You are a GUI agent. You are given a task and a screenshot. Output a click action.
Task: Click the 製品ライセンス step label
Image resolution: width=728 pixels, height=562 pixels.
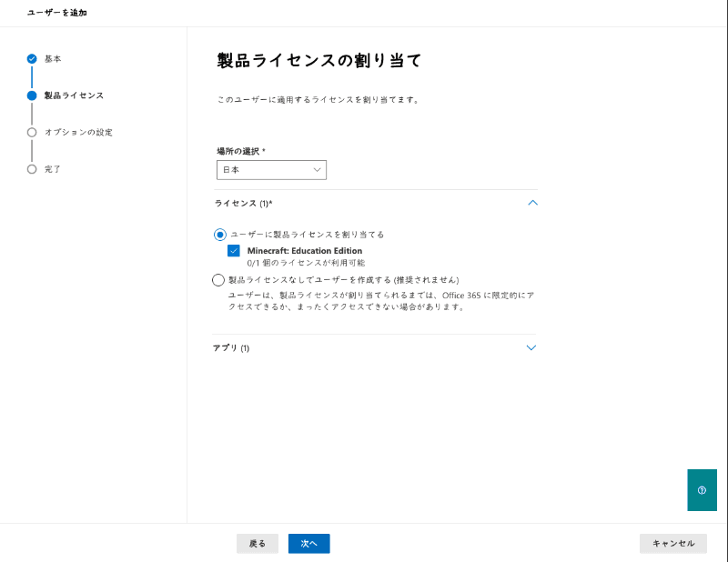click(x=74, y=95)
